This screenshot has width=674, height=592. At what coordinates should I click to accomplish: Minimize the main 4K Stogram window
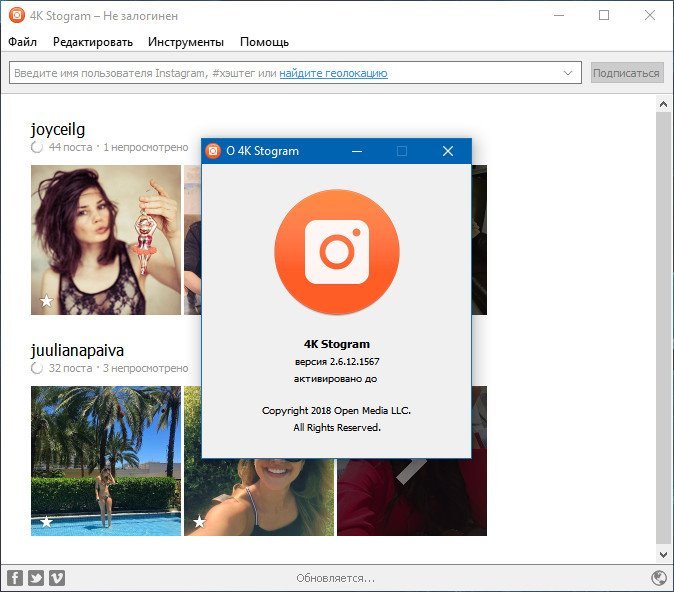pyautogui.click(x=559, y=15)
